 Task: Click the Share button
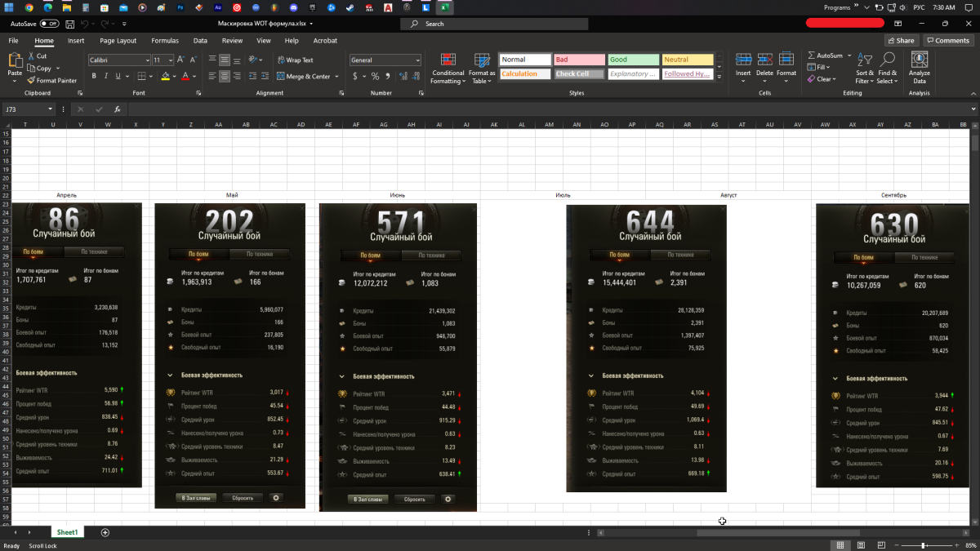(x=901, y=40)
